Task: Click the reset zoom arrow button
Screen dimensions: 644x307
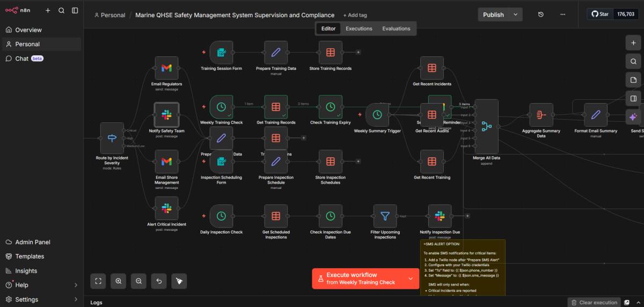Action: (x=159, y=281)
